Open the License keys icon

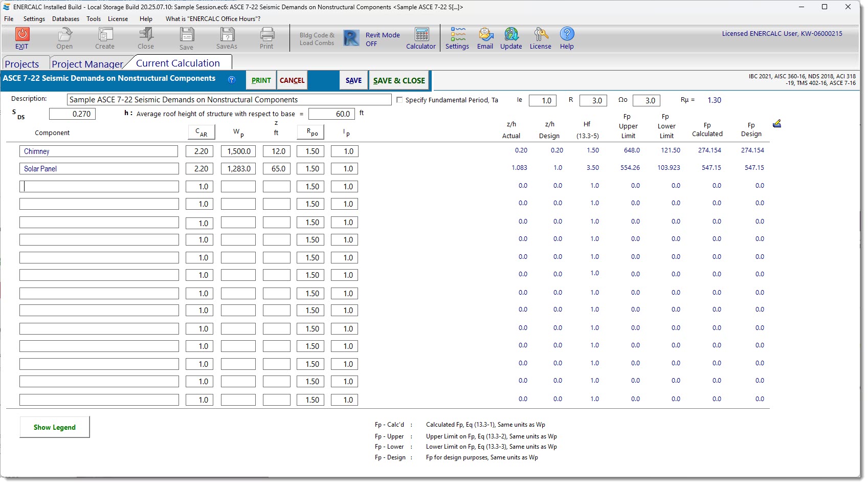point(541,35)
